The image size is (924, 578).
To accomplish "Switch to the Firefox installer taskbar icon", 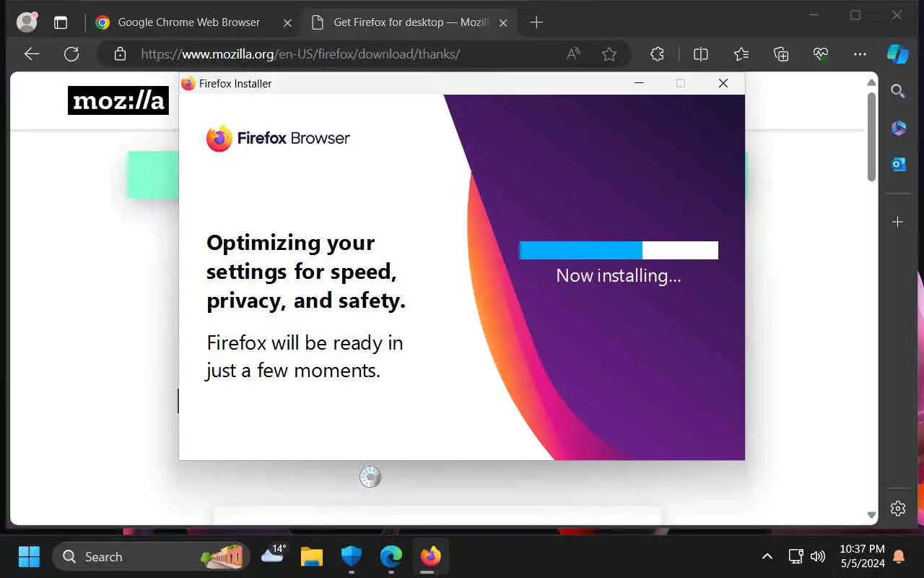I will point(431,557).
